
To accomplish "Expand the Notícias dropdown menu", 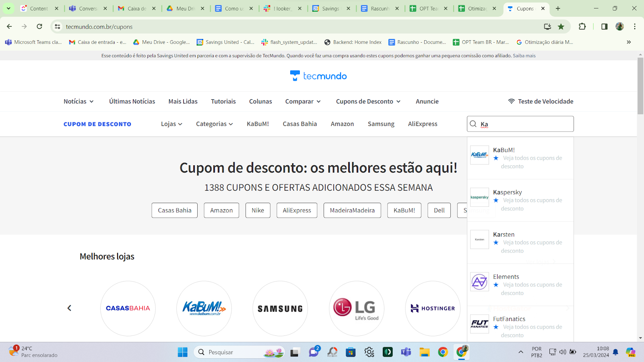I will pos(78,101).
